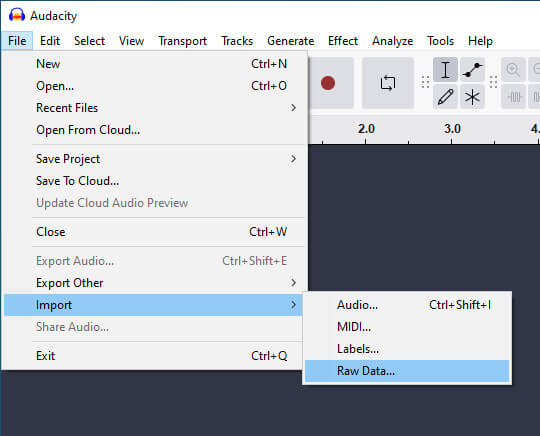Click the Trim audio icon below Zoom In
540x436 pixels.
pyautogui.click(x=513, y=97)
